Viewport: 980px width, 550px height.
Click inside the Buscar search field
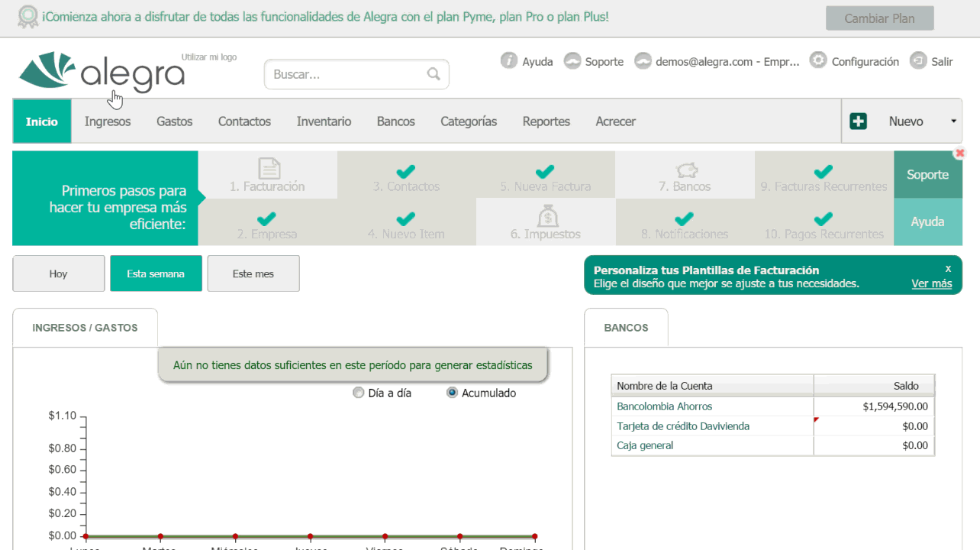pyautogui.click(x=356, y=74)
